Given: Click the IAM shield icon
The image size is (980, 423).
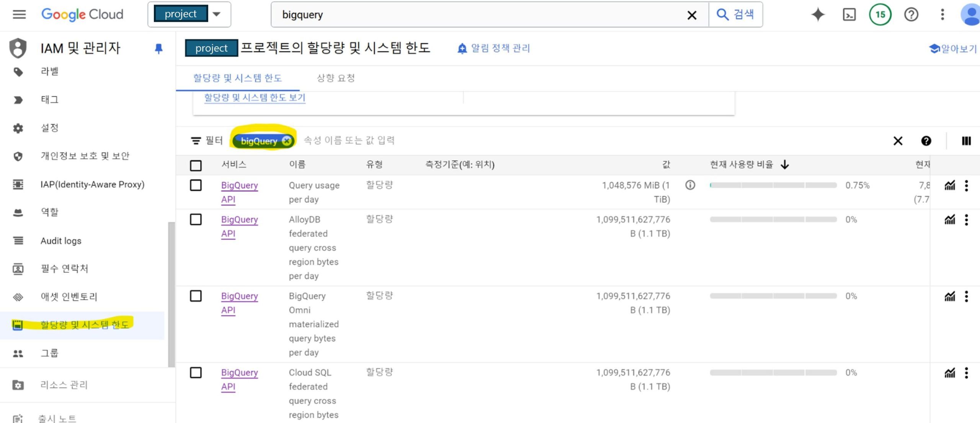Looking at the screenshot, I should 18,48.
